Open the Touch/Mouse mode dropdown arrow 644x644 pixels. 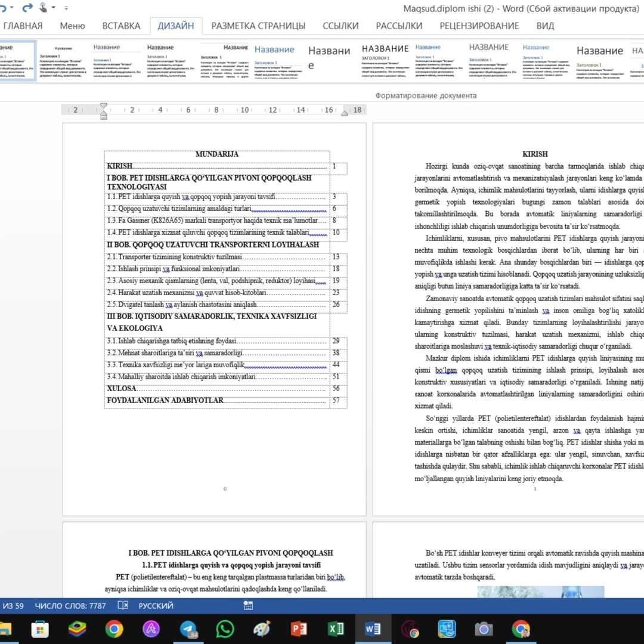[54, 8]
